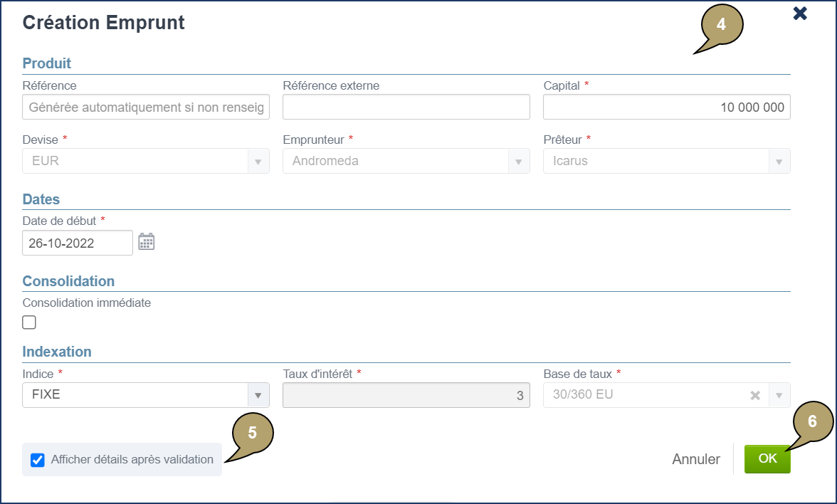This screenshot has height=504, width=837.
Task: Uncheck Afficher détails après validation
Action: pos(38,460)
